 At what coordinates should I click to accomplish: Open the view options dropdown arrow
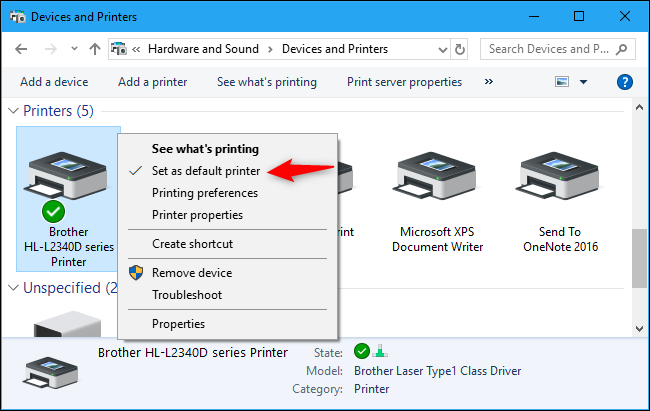coord(583,82)
